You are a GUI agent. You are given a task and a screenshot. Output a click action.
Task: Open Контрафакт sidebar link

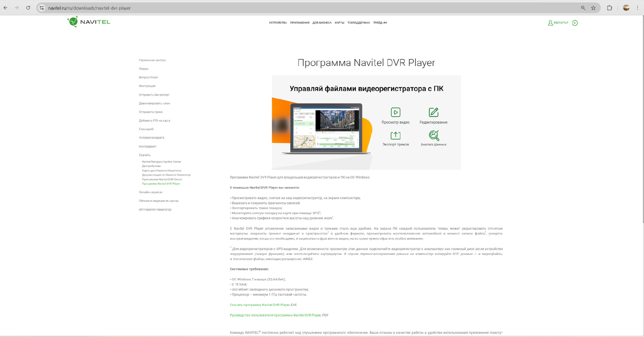coord(148,146)
